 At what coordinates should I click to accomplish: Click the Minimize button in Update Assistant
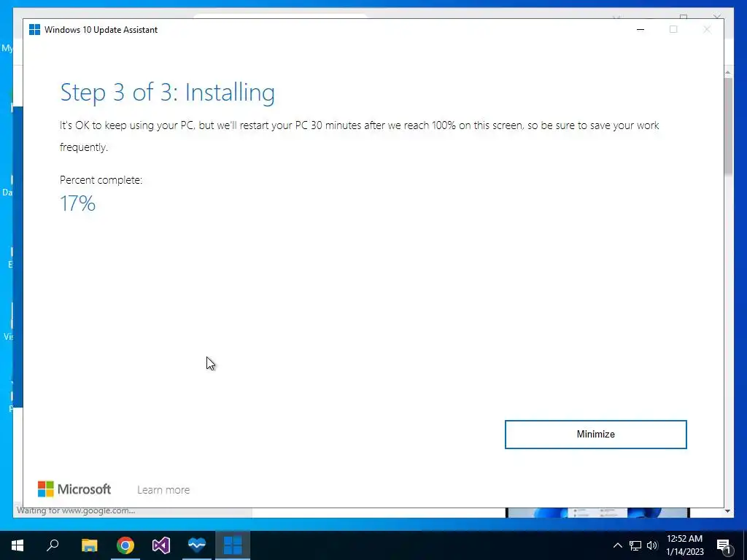coord(595,435)
